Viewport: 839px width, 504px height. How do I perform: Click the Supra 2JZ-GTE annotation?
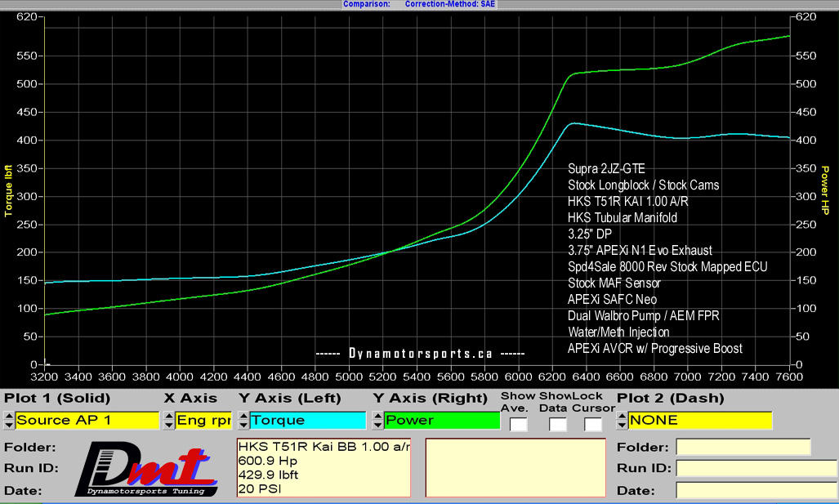[x=606, y=169]
